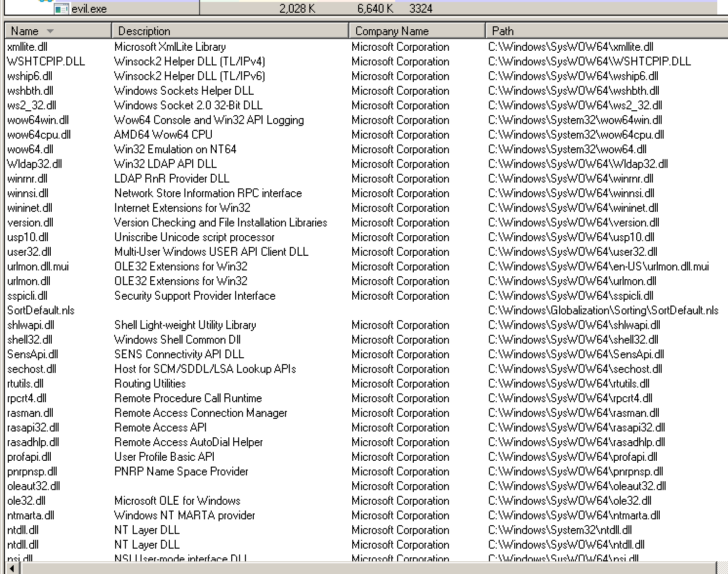Sort by the Path column header
Screen dimensions: 728x574
tap(607, 31)
